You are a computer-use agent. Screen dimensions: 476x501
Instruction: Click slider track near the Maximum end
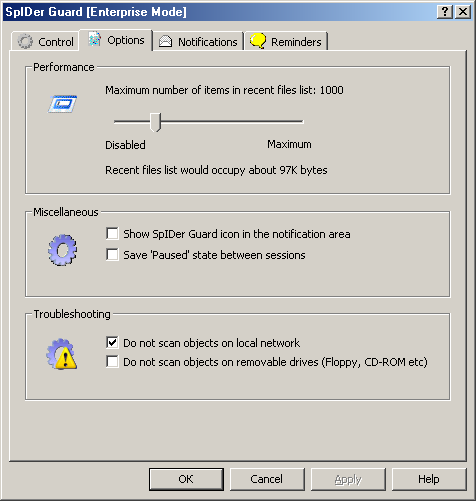pos(297,122)
